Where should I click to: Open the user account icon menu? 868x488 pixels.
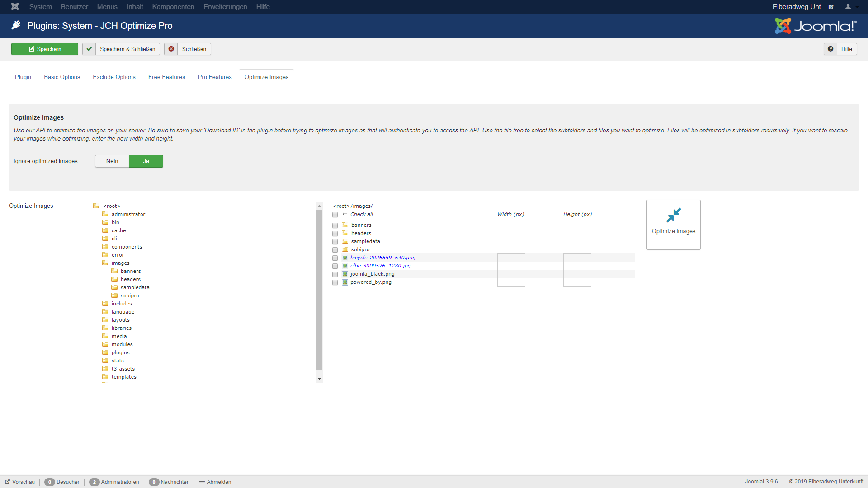coord(848,6)
